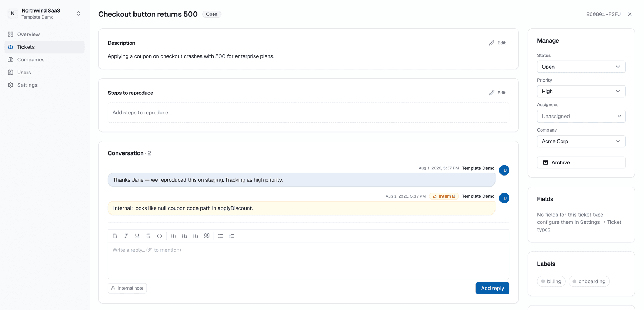This screenshot has width=644, height=310.
Task: Toggle strikethrough formatting in reply editor
Action: click(148, 236)
